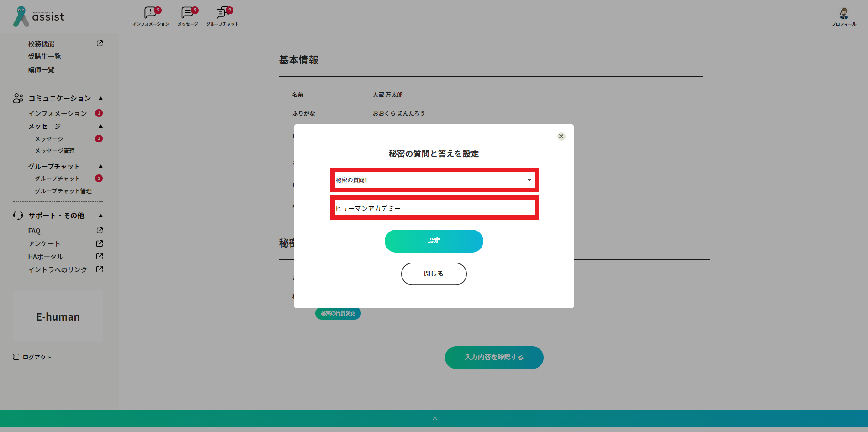
Task: Click external link icon beside FAQ
Action: point(100,231)
